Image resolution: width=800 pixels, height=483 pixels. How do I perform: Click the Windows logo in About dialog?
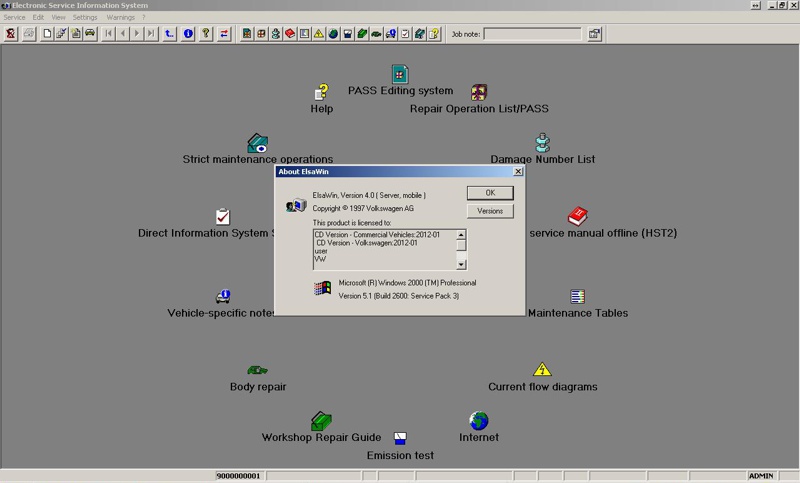322,289
